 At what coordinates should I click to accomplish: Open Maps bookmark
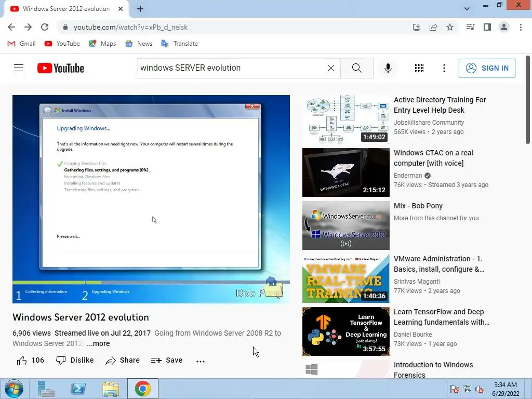pos(102,44)
